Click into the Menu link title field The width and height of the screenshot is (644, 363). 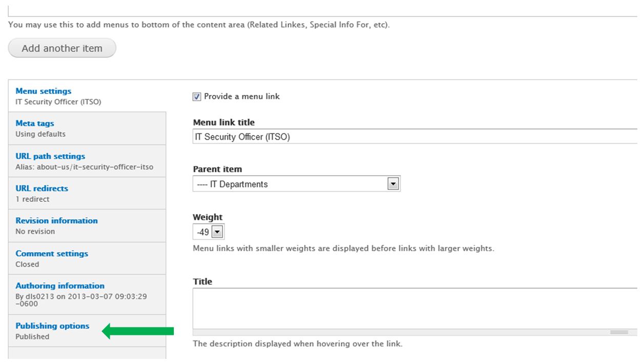415,137
